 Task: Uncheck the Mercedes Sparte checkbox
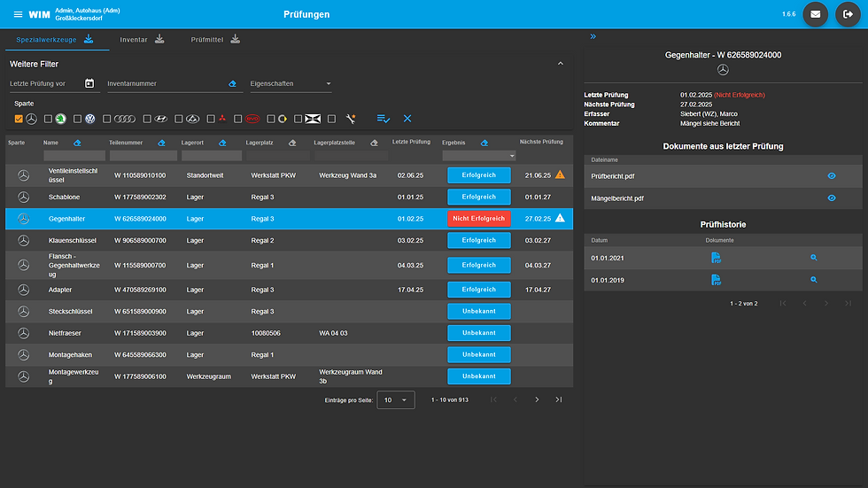[x=19, y=119]
